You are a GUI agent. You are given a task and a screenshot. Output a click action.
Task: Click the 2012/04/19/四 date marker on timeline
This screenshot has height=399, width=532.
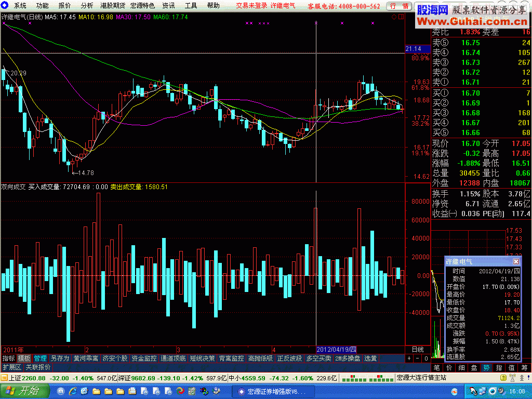pos(336,350)
